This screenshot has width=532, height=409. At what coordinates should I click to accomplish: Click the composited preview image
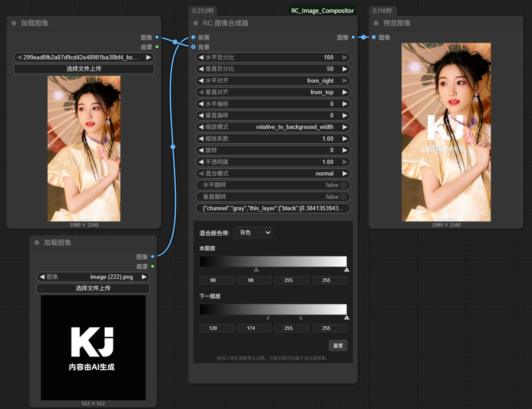pyautogui.click(x=446, y=132)
